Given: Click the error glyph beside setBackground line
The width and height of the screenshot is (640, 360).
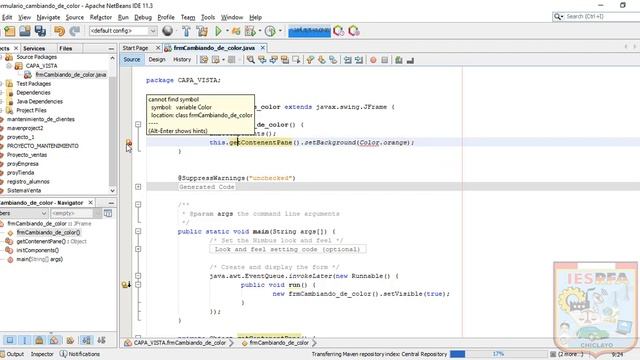Looking at the screenshot, I should pos(129,142).
